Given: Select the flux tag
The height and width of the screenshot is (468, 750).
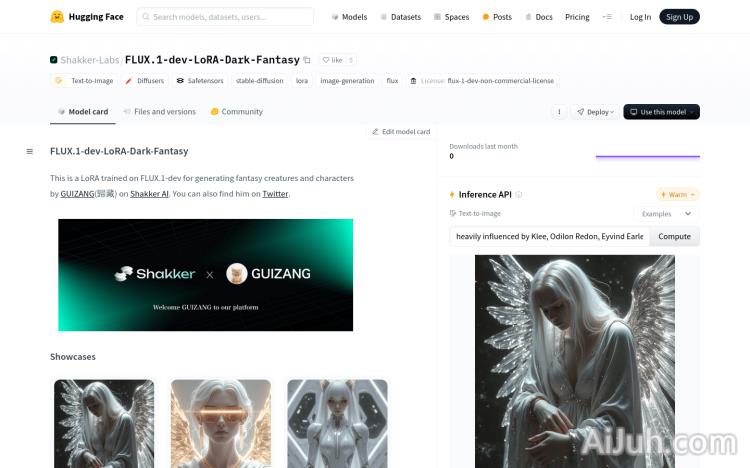Looking at the screenshot, I should [392, 81].
